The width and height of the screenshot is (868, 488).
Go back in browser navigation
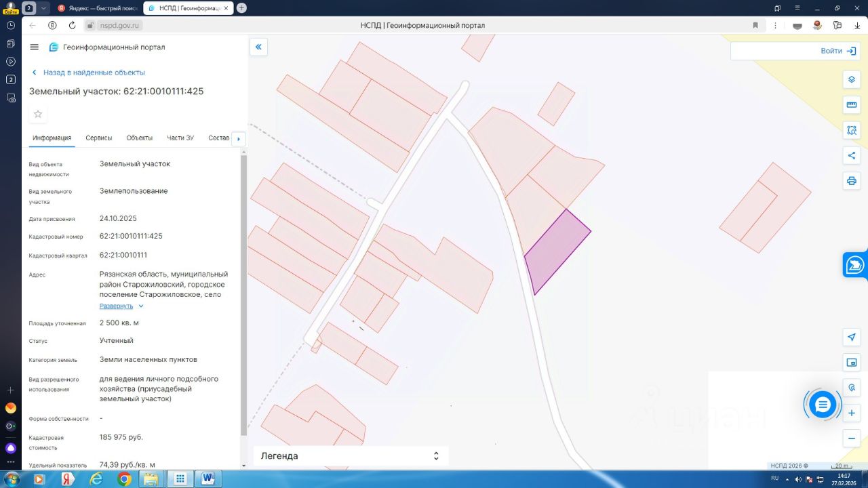pyautogui.click(x=33, y=25)
